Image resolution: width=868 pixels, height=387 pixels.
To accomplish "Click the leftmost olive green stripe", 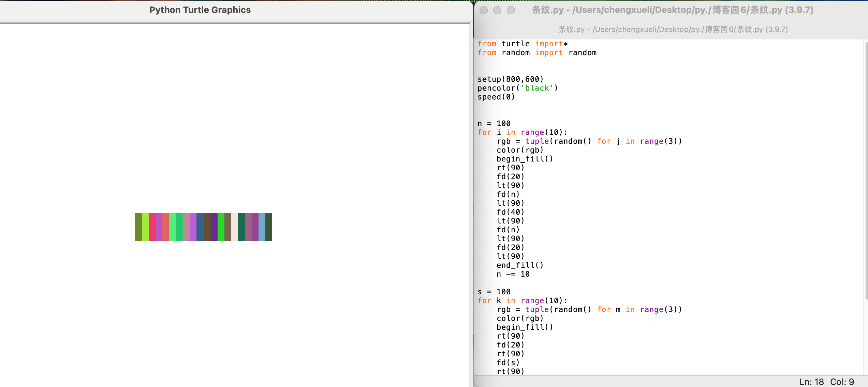I will click(x=138, y=227).
